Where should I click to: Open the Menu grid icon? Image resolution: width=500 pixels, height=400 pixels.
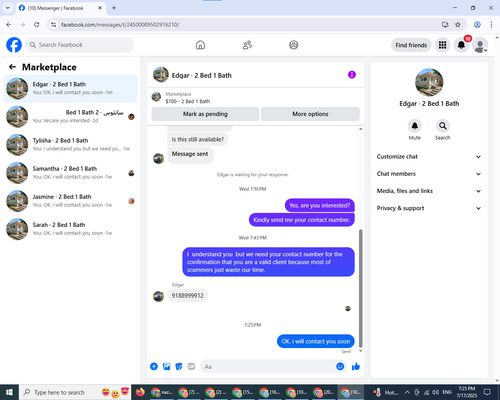coord(442,45)
